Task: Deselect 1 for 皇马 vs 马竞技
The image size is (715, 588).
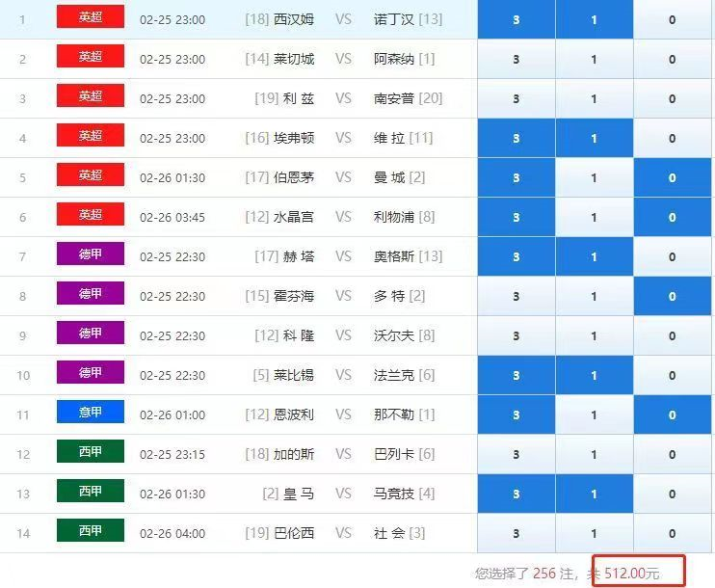Action: click(595, 494)
